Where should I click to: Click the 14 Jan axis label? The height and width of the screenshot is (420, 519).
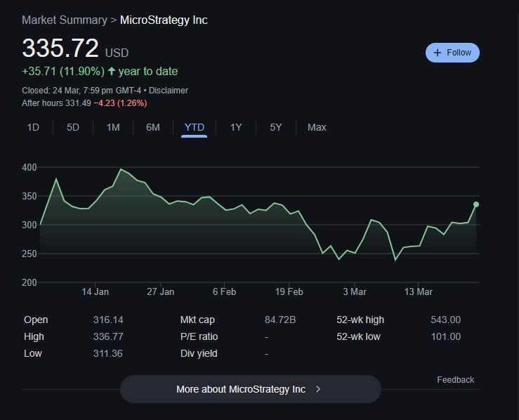pyautogui.click(x=96, y=291)
